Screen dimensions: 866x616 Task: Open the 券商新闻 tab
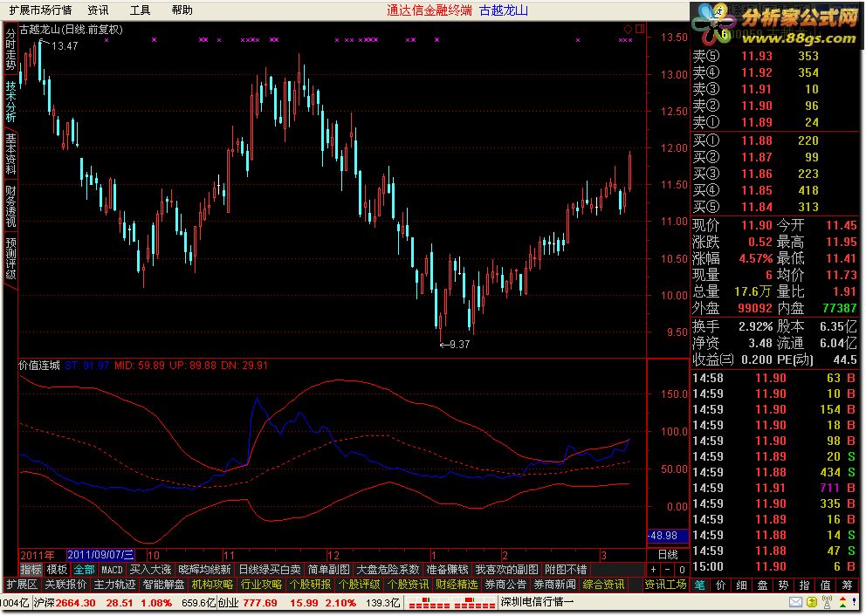[x=554, y=585]
